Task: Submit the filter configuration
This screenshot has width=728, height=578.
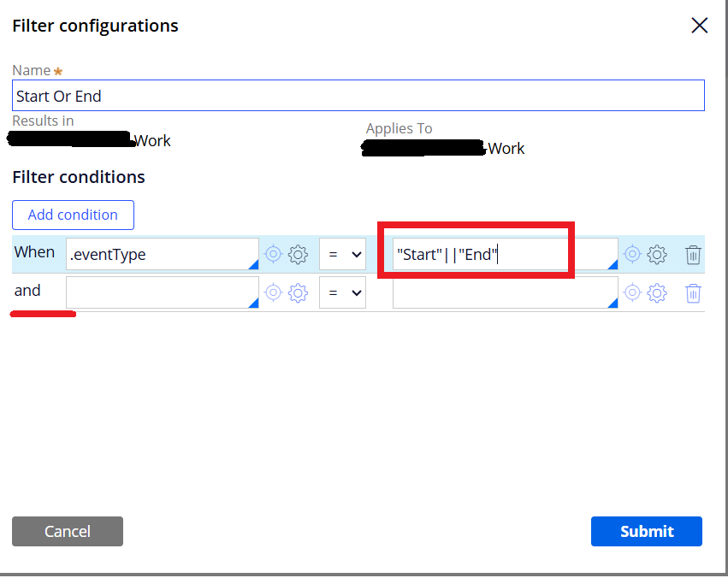Action: (646, 531)
